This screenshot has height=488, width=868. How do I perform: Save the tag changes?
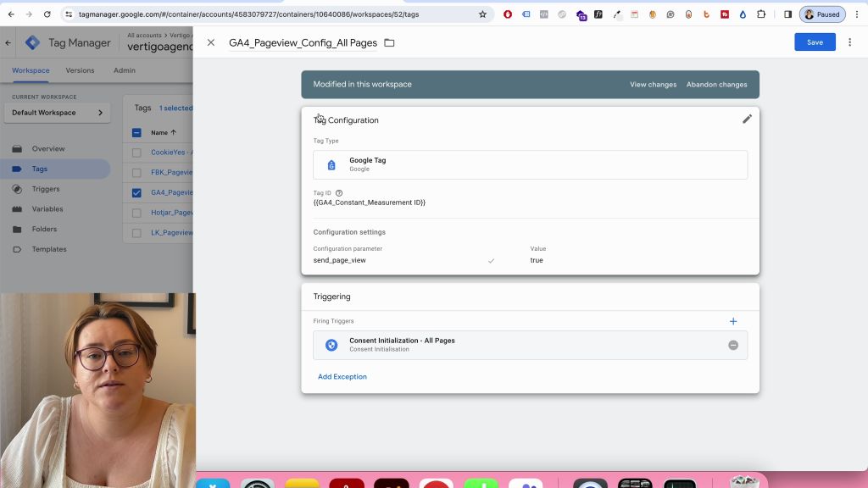[x=815, y=42]
